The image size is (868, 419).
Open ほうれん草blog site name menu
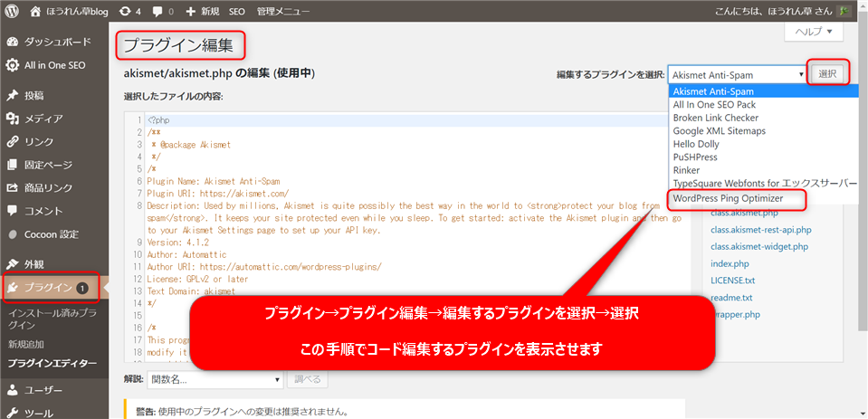[x=77, y=11]
